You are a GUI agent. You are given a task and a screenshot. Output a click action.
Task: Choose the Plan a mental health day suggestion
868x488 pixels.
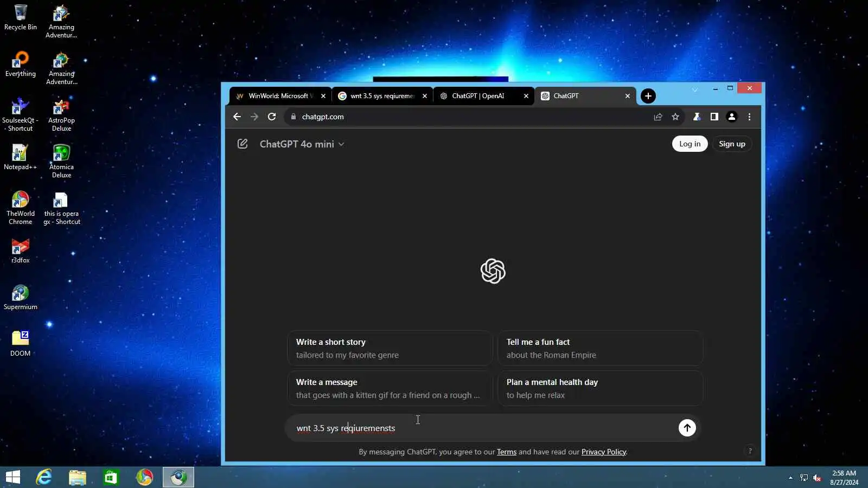point(600,388)
